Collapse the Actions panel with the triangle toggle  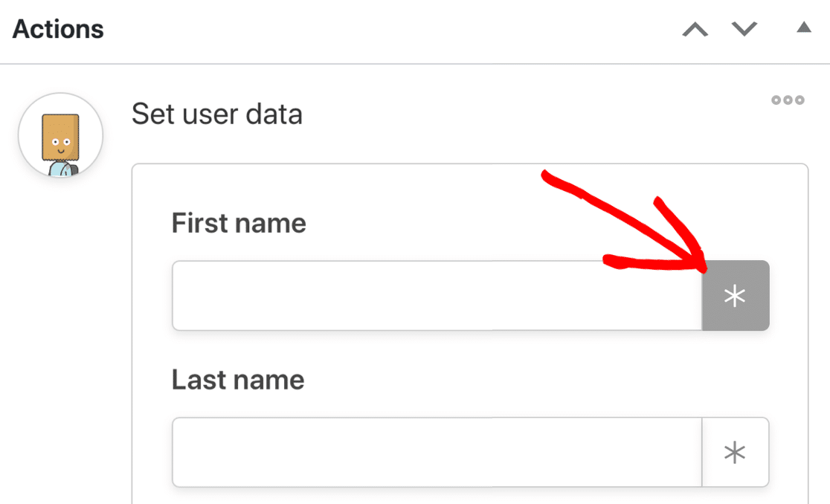(x=803, y=28)
